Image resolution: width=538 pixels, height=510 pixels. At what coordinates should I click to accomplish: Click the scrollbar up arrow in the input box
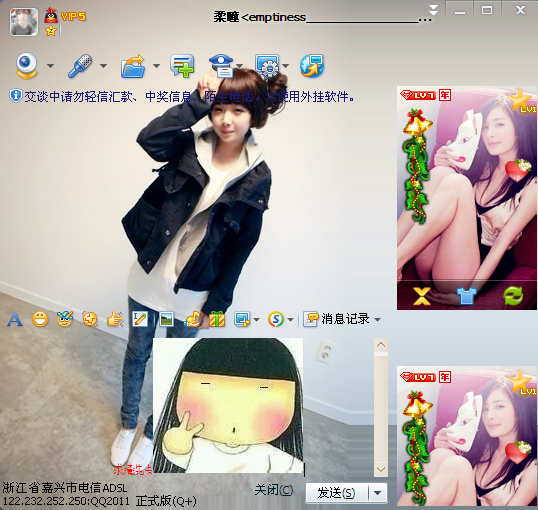[381, 345]
